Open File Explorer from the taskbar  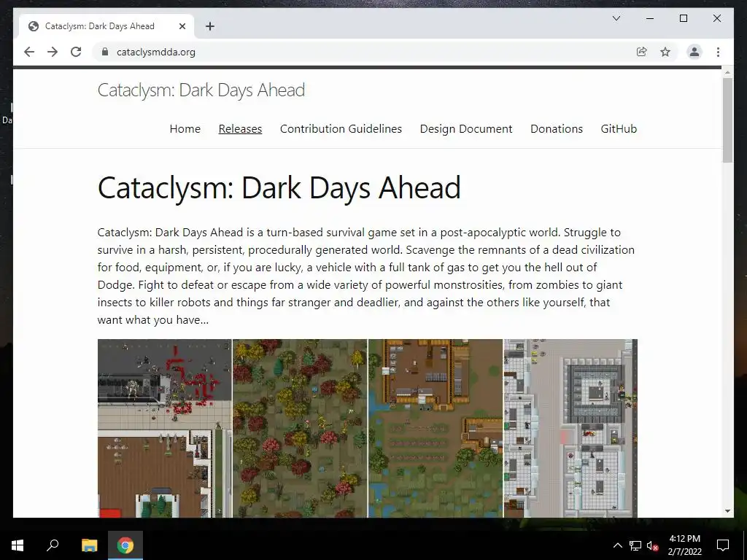coord(89,545)
